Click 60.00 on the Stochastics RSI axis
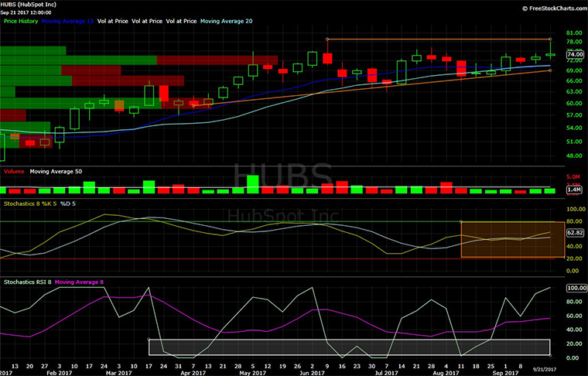The height and width of the screenshot is (376, 588). (x=576, y=316)
